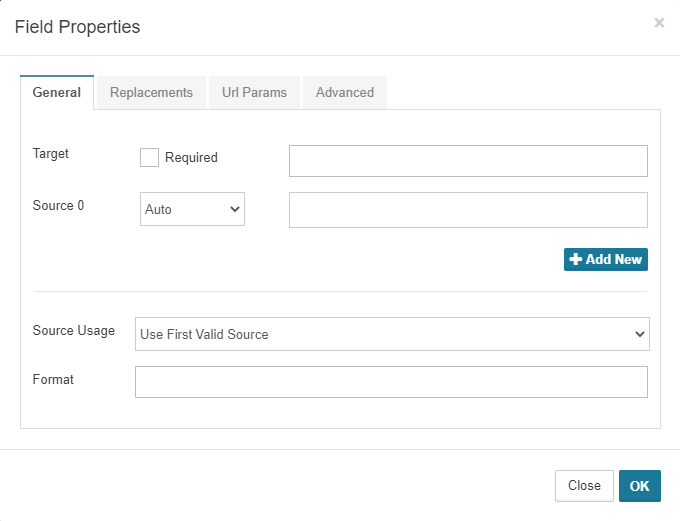
Task: Add a new source with Add New
Action: [x=606, y=259]
